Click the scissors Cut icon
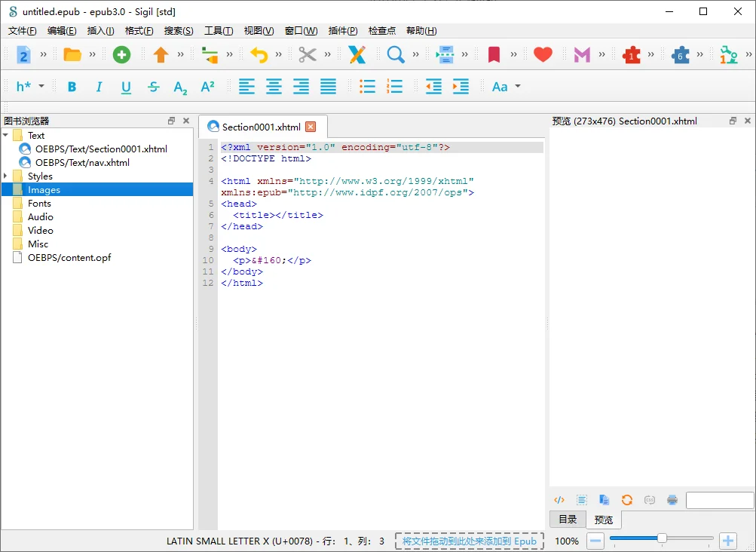The width and height of the screenshot is (756, 552). click(307, 54)
